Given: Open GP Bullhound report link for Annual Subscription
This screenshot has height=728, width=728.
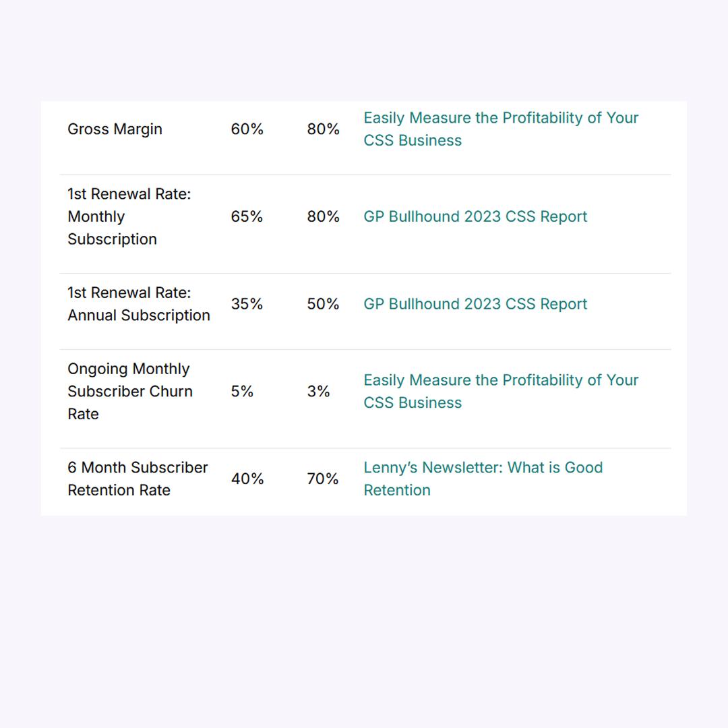Looking at the screenshot, I should point(475,303).
